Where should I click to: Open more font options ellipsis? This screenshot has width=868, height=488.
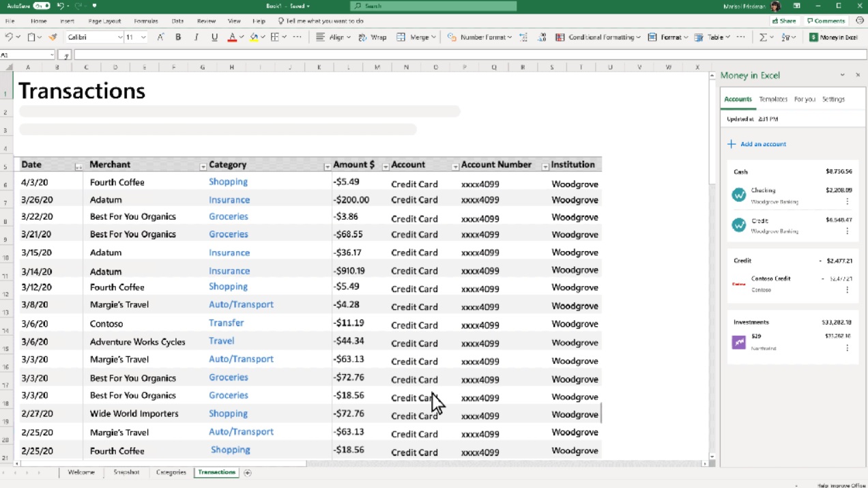click(x=298, y=37)
